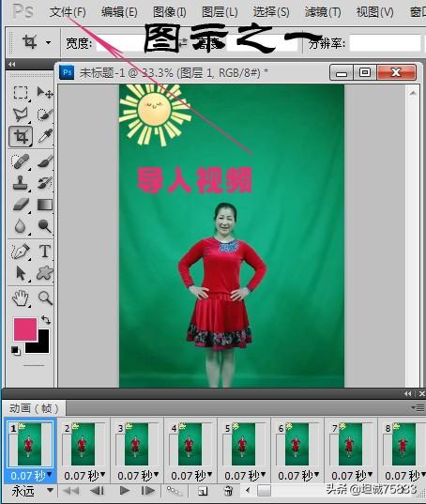The height and width of the screenshot is (504, 426).
Task: Select the Zoom tool
Action: (45, 298)
